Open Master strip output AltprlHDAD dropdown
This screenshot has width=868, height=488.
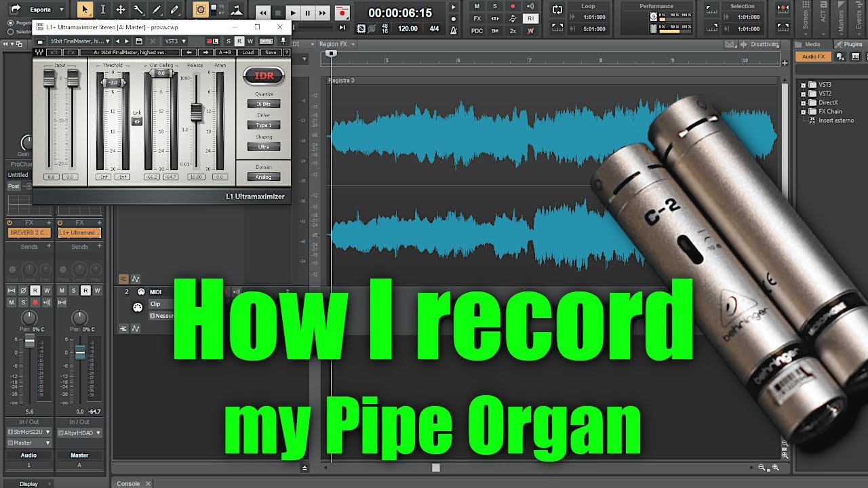point(79,432)
